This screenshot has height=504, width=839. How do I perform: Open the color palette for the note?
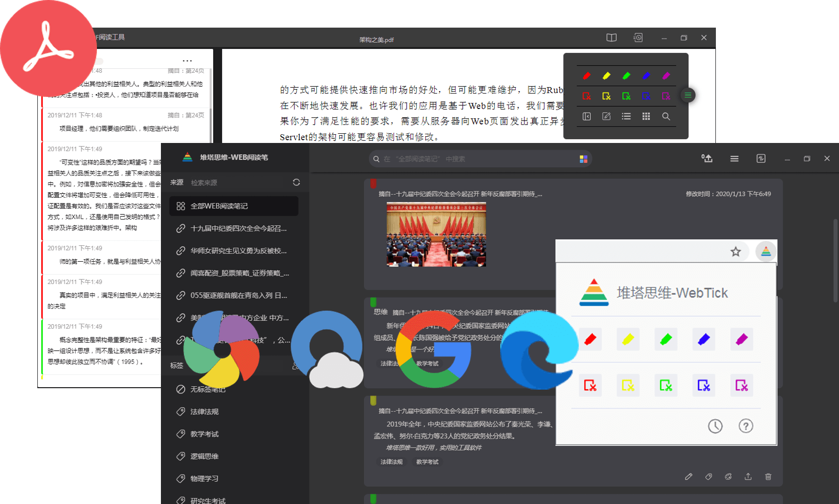[x=728, y=477]
